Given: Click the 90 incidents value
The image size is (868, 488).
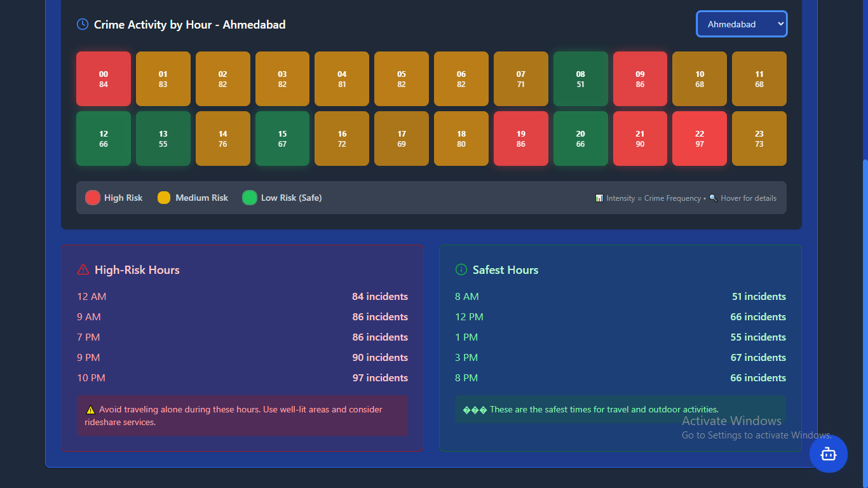Looking at the screenshot, I should pyautogui.click(x=380, y=358).
